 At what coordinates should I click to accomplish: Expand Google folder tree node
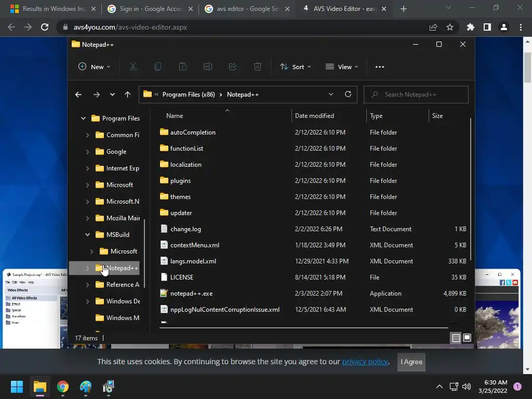(87, 152)
